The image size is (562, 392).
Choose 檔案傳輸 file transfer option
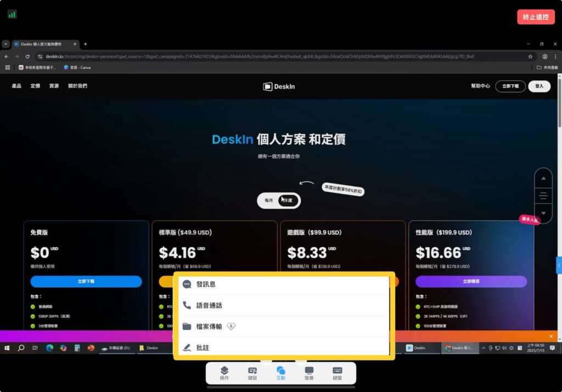[x=284, y=327]
